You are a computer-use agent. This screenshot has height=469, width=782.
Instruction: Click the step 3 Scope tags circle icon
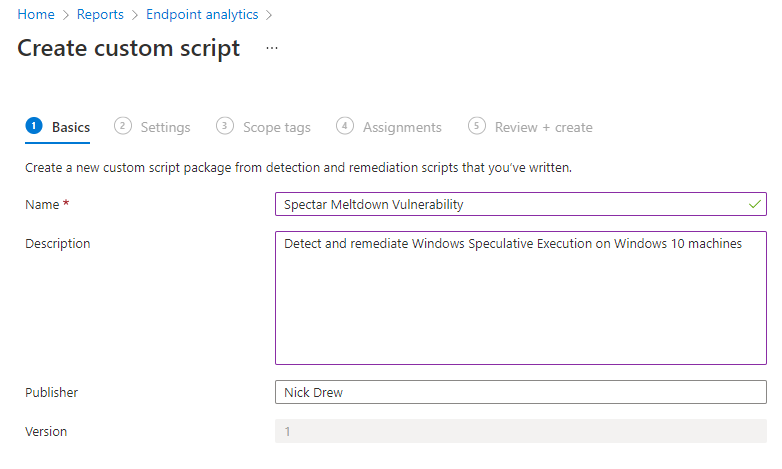click(225, 126)
